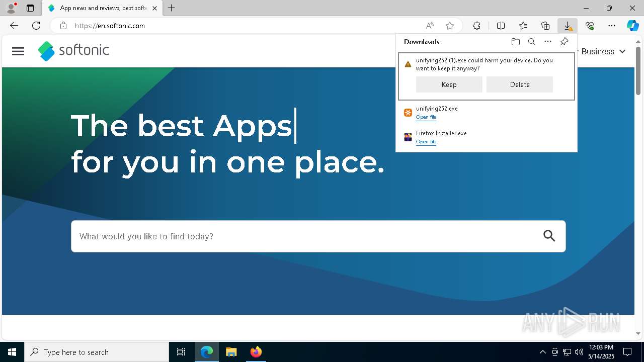Screen dimensions: 644x362
Task: Open the tab actions menu icon
Action: click(x=30, y=8)
